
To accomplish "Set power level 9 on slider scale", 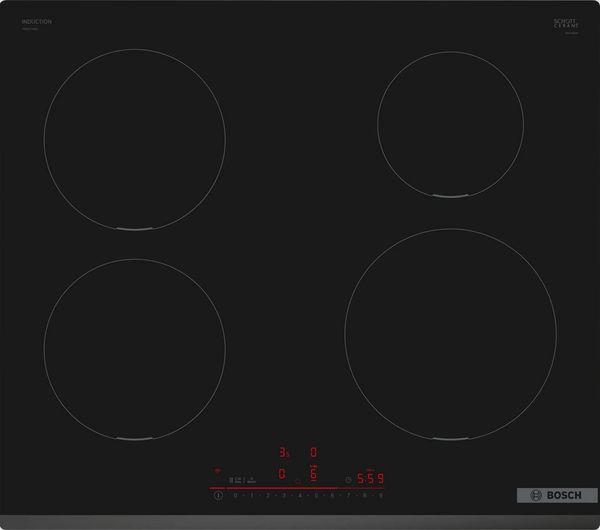I will click(381, 495).
